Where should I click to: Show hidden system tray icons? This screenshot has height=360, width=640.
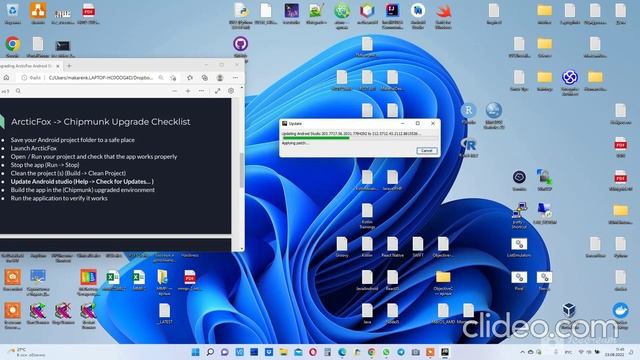point(522,352)
